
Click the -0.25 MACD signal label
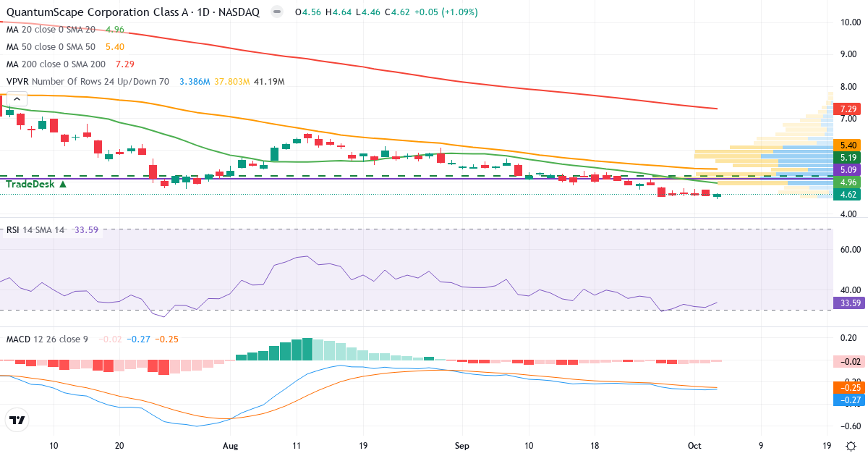(x=848, y=387)
